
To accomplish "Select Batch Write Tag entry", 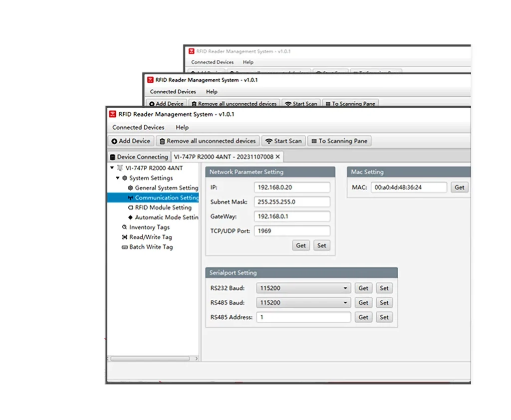I will tap(151, 247).
